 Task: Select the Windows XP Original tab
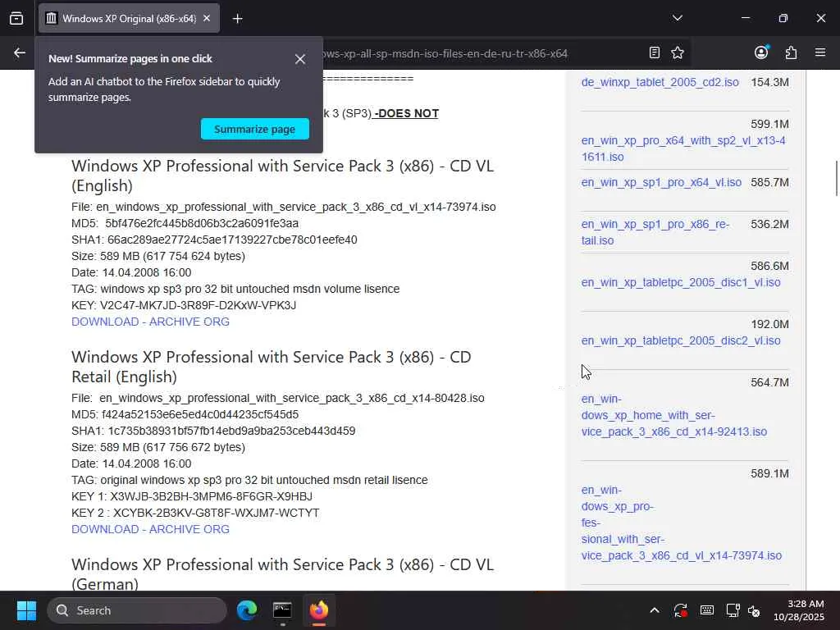pos(129,18)
